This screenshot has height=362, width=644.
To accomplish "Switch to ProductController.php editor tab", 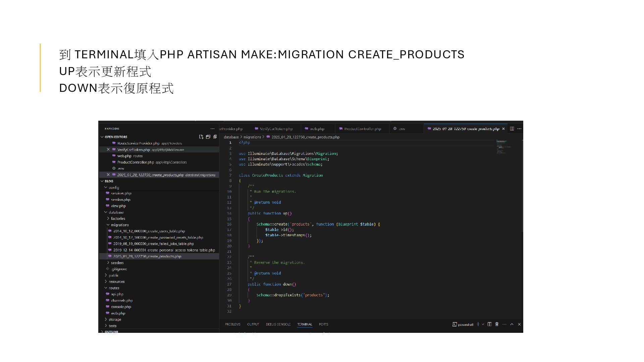I will click(362, 129).
